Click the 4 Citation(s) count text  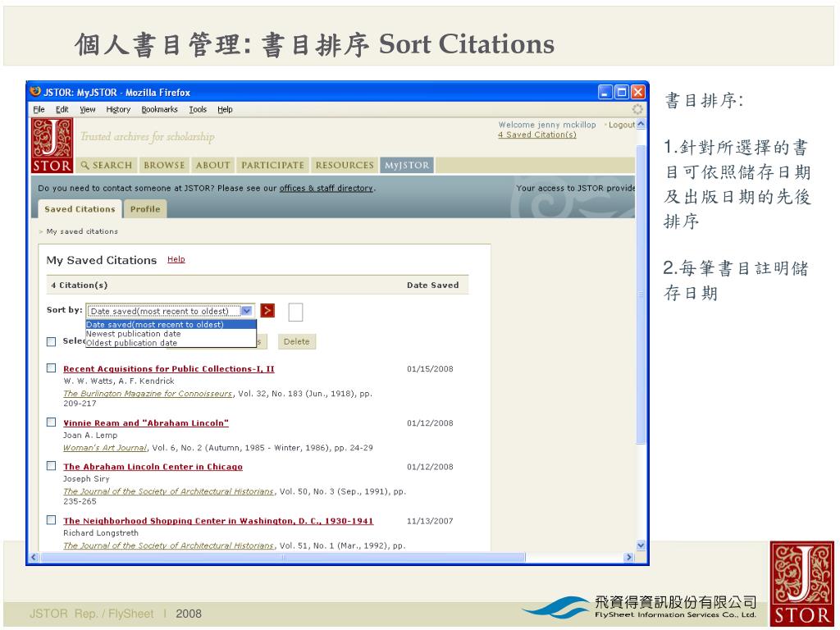[x=80, y=285]
